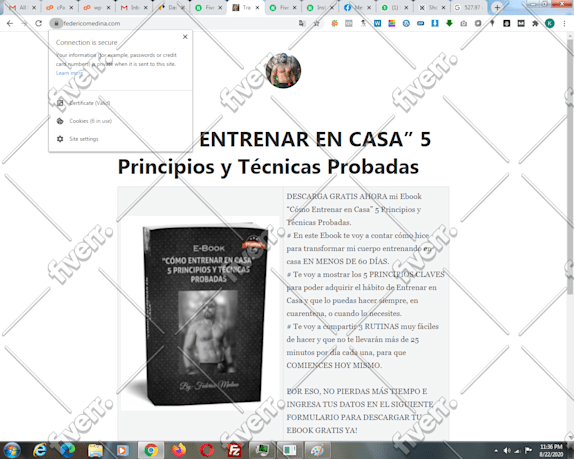Open the camera screenshot extension
The width and height of the screenshot is (574, 459).
point(463,23)
